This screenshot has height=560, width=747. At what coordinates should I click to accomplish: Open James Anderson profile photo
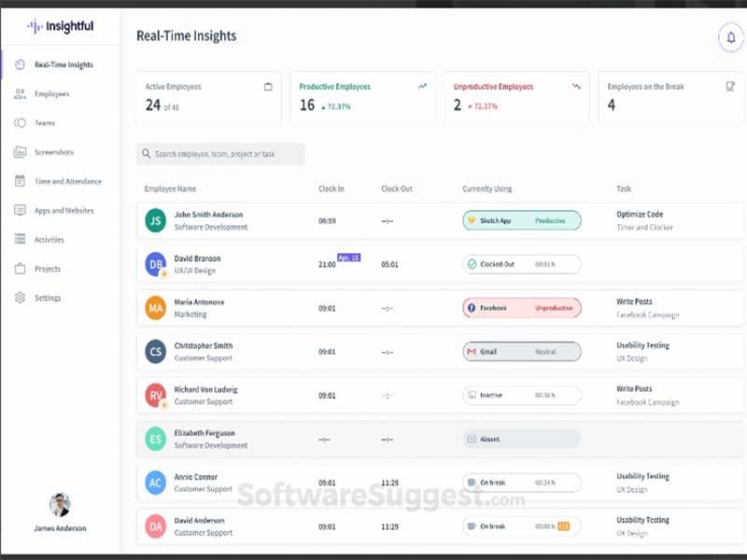click(60, 505)
